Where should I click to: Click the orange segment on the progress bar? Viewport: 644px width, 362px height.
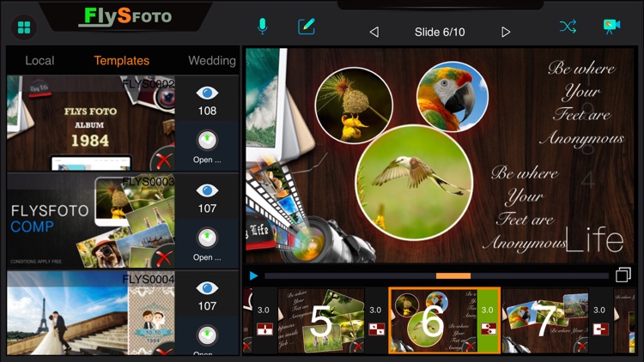click(x=453, y=276)
